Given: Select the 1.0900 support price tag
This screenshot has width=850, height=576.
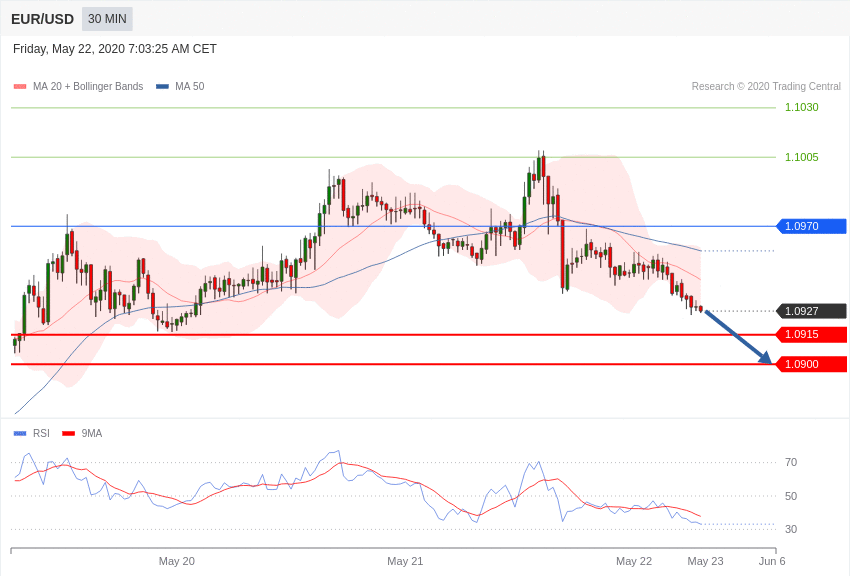Looking at the screenshot, I should [x=812, y=364].
